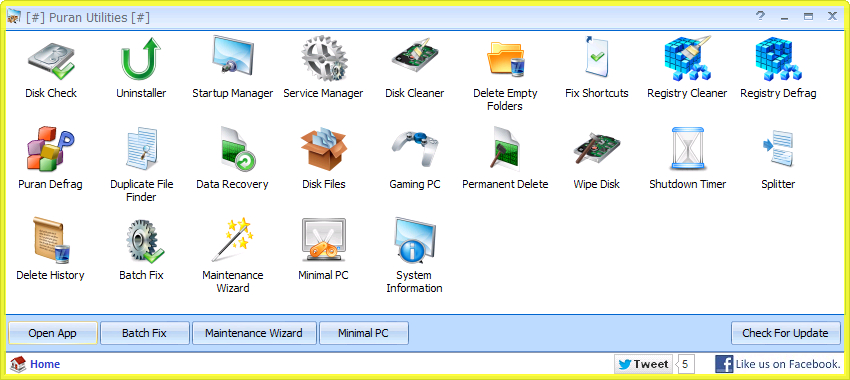Select the Disk Files box icon
Screen dimensions: 850x380
tap(324, 150)
